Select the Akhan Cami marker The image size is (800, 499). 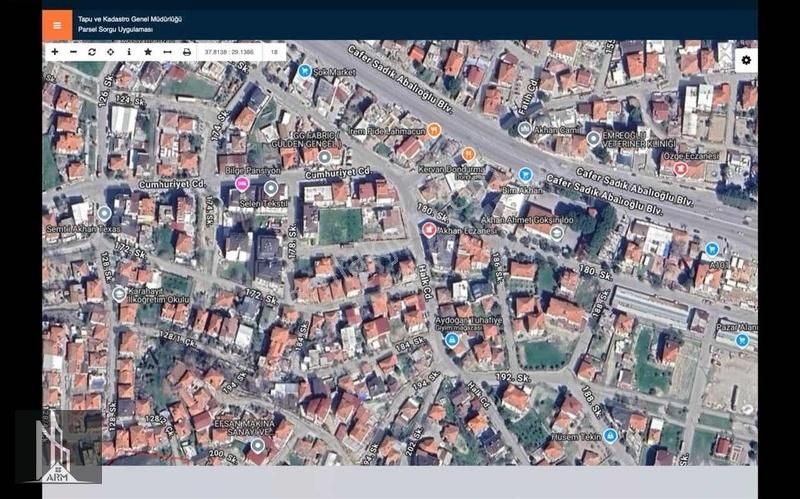(x=524, y=129)
